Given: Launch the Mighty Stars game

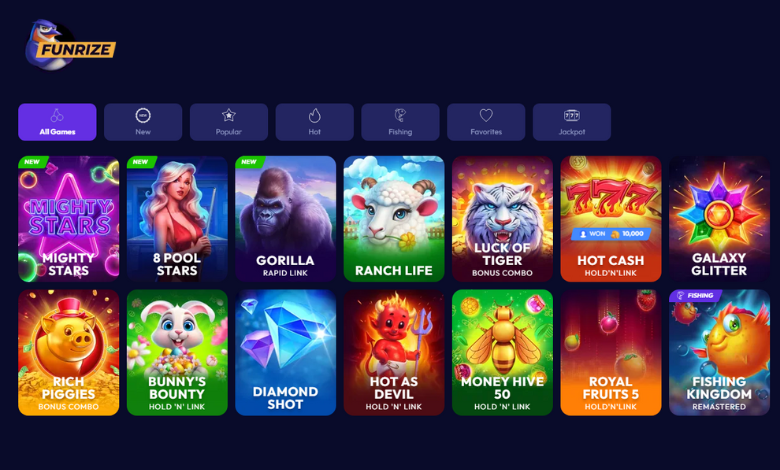Looking at the screenshot, I should 69,219.
